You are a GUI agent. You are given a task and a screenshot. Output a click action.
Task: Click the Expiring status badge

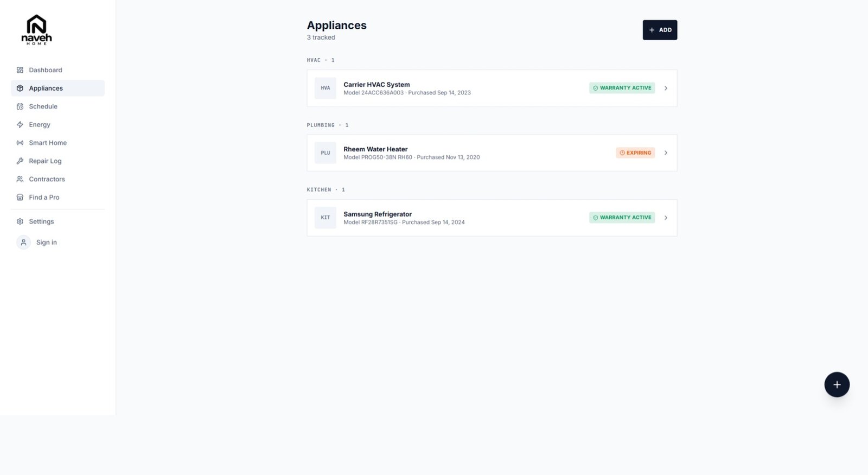[635, 153]
